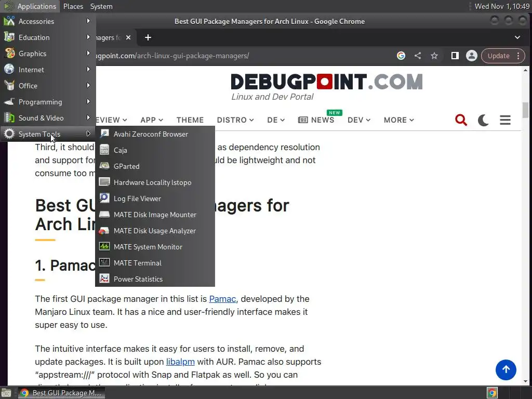
Task: Close the current Chrome tab
Action: (128, 37)
